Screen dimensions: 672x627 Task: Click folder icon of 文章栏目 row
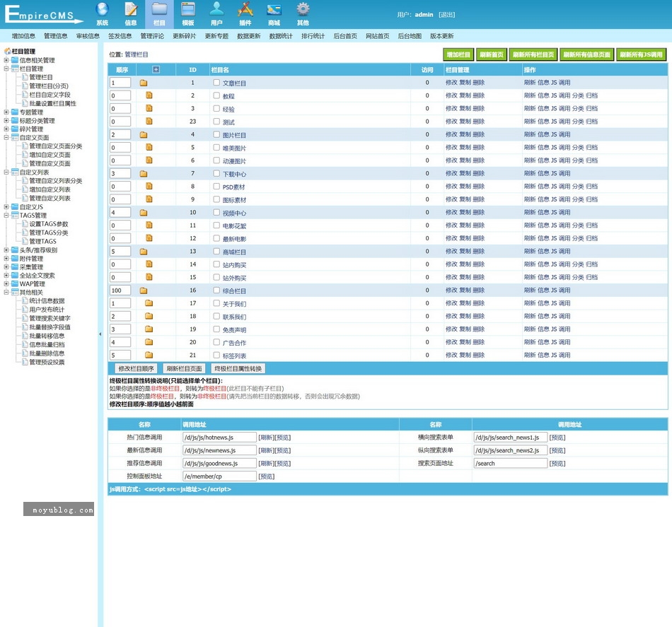[x=144, y=83]
